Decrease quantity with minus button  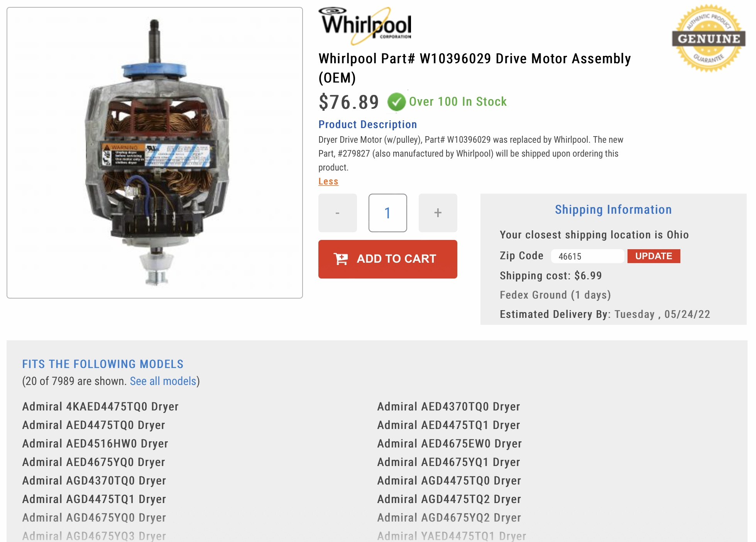click(x=337, y=213)
